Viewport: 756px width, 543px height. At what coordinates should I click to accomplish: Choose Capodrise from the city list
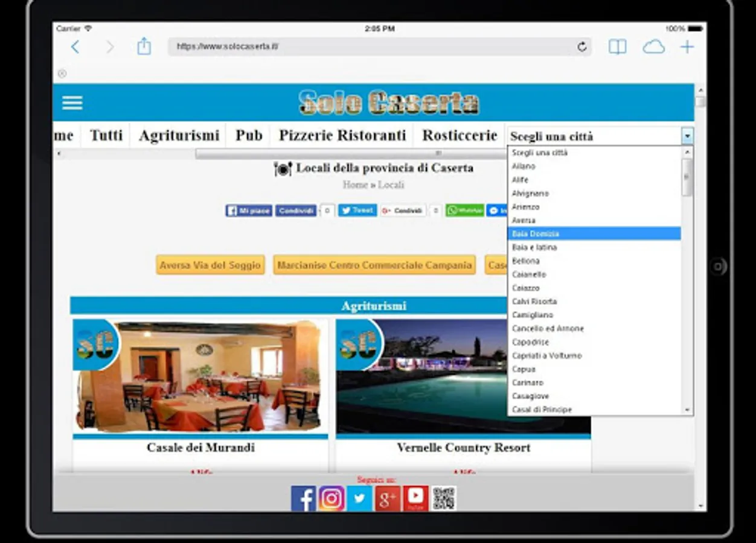(594, 342)
